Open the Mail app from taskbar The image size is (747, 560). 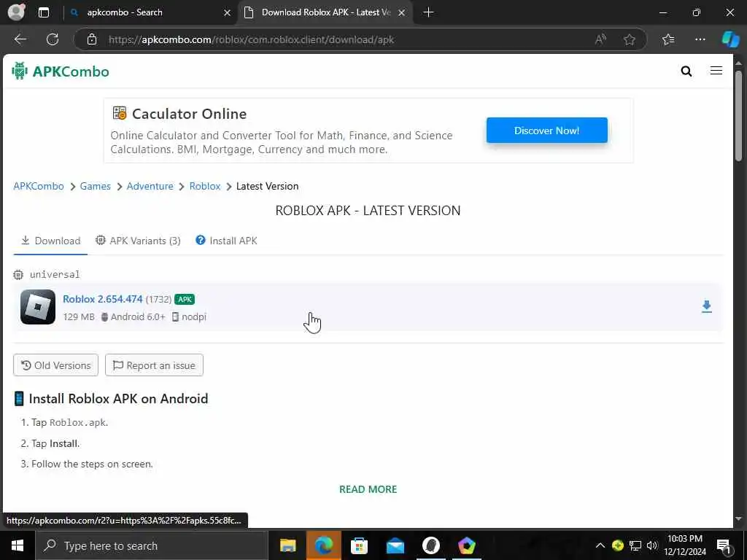coord(395,545)
